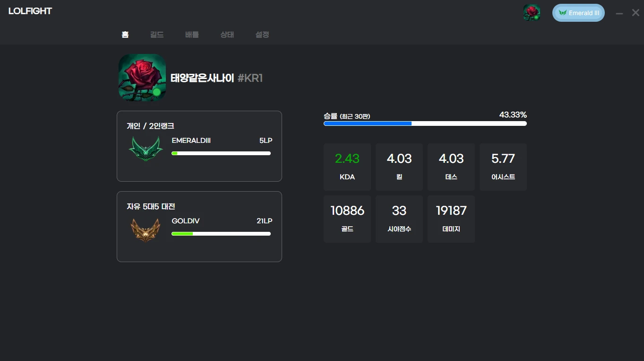Screen dimensions: 644x361
Task: Click the green online status dot on avatar
Action: tap(156, 92)
